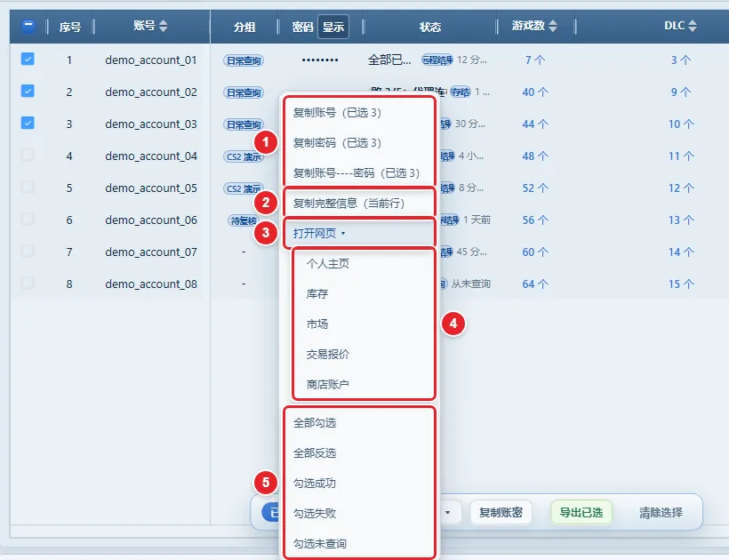The width and height of the screenshot is (729, 560).
Task: Click the 15 个 DLC value
Action: [681, 284]
